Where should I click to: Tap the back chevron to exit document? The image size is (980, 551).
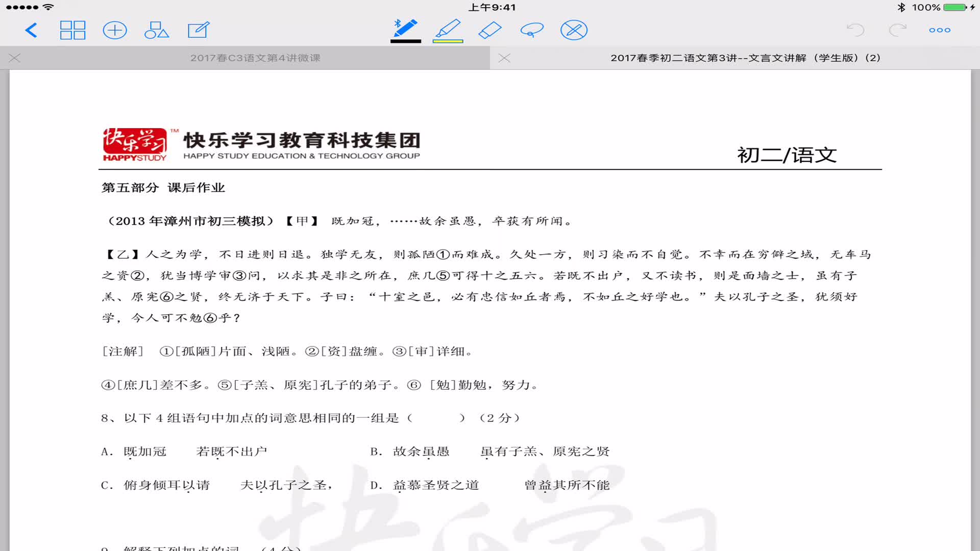31,30
